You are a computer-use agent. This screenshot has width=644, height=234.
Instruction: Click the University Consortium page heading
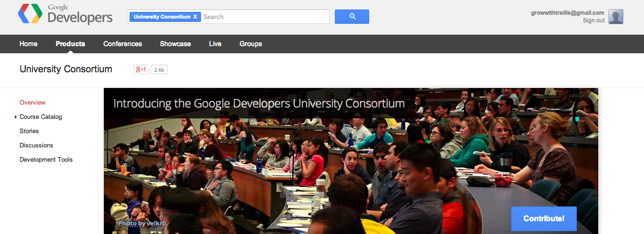tap(66, 69)
